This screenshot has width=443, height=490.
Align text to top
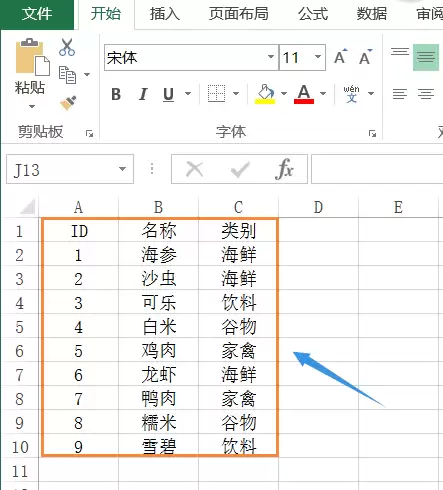400,52
